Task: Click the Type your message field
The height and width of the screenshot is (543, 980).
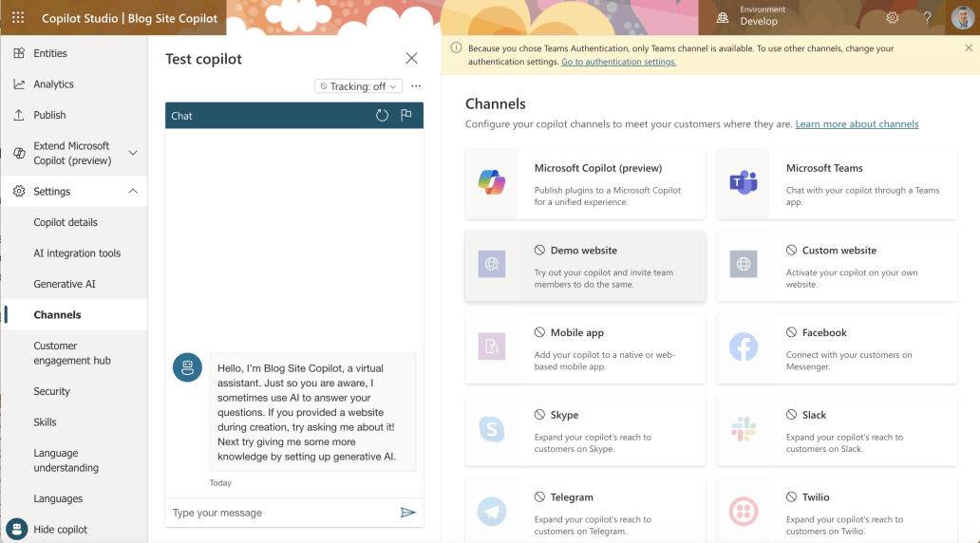Action: tap(281, 513)
